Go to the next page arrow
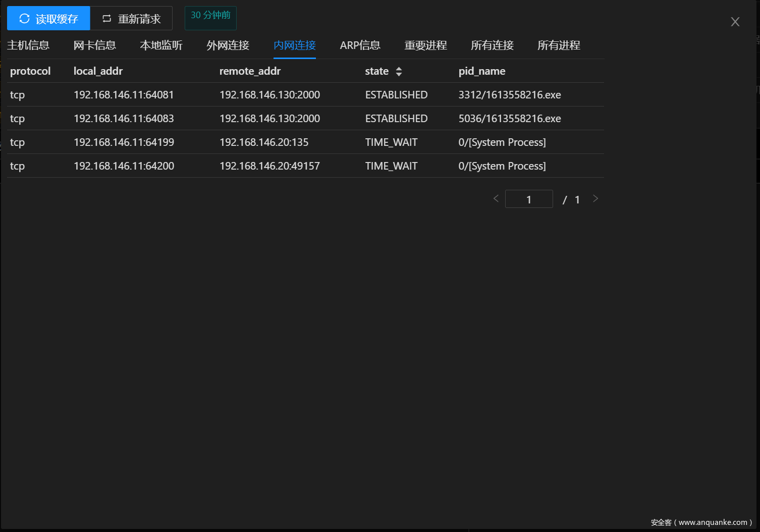The image size is (760, 532). 595,199
